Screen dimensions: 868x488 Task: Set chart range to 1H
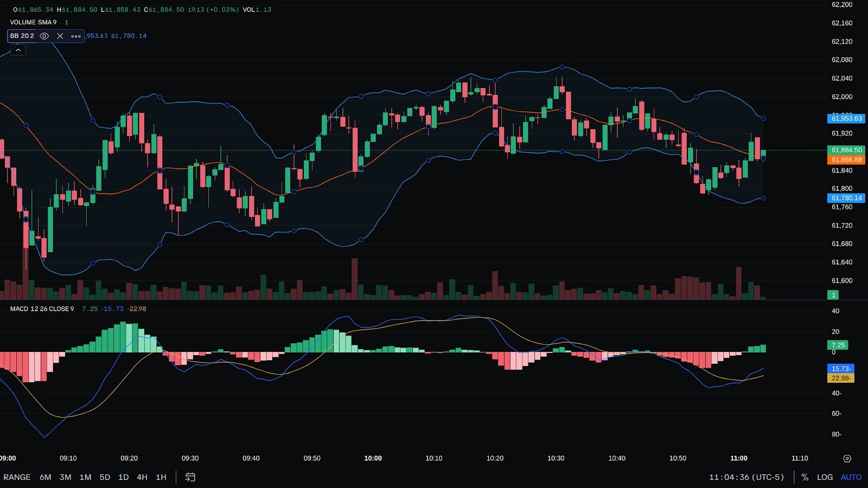161,477
